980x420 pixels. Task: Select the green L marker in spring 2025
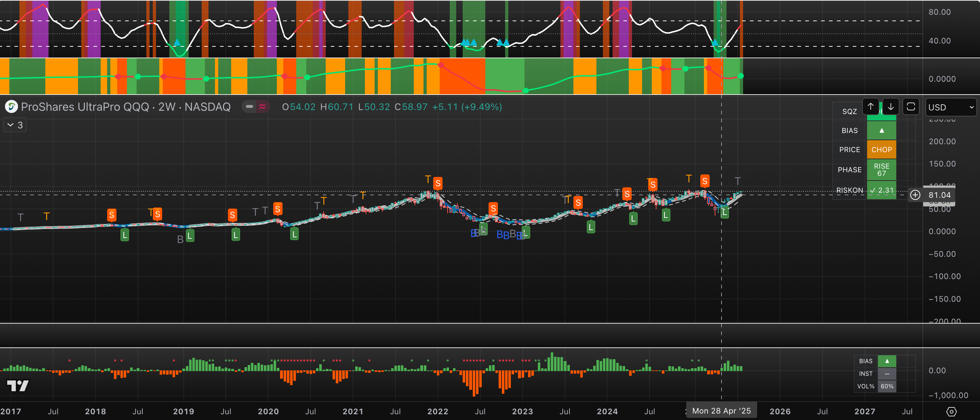click(x=724, y=213)
